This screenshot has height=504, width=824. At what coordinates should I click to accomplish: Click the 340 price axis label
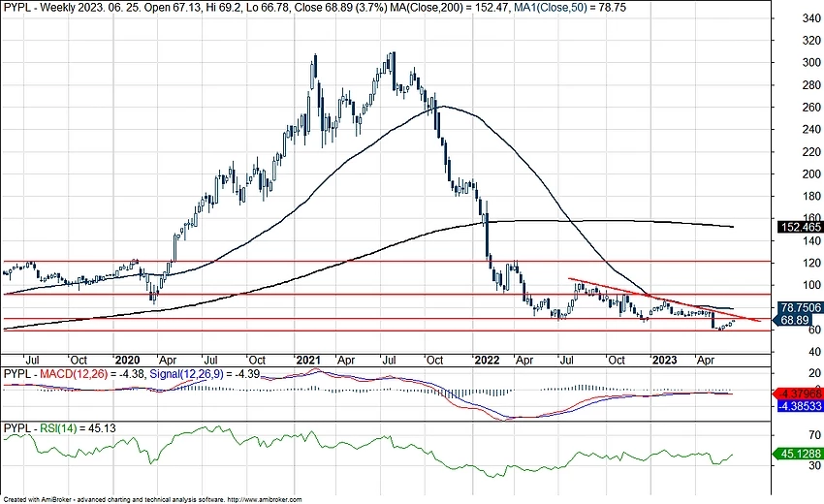pyautogui.click(x=811, y=18)
